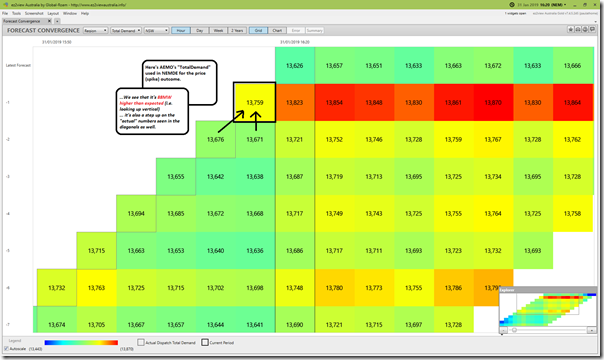This screenshot has width=604, height=360.
Task: Click the Explorer zoom-in plus button
Action: (x=592, y=330)
